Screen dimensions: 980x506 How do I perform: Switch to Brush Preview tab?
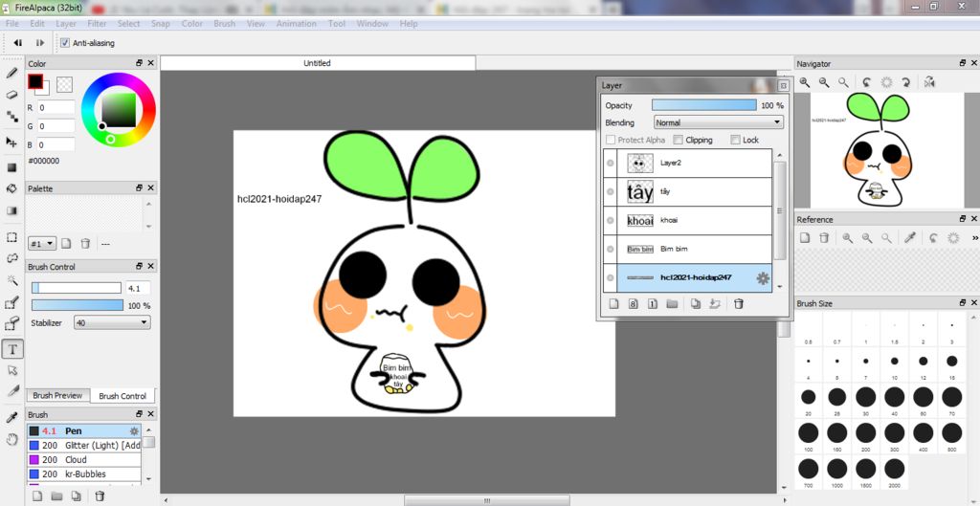(57, 395)
